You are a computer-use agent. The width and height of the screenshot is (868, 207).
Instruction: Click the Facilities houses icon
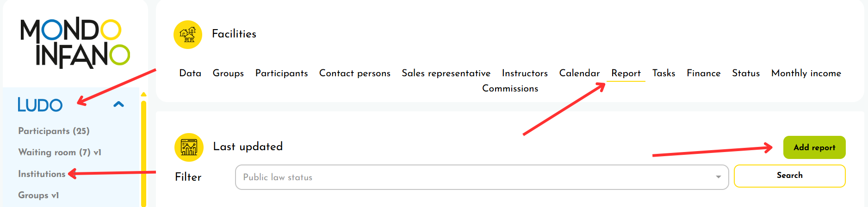click(187, 35)
